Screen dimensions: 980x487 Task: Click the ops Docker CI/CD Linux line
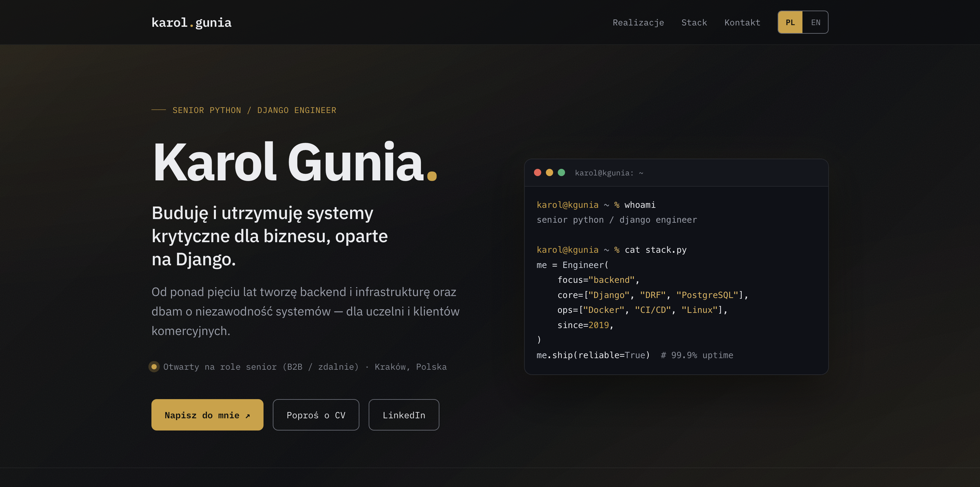click(x=642, y=310)
